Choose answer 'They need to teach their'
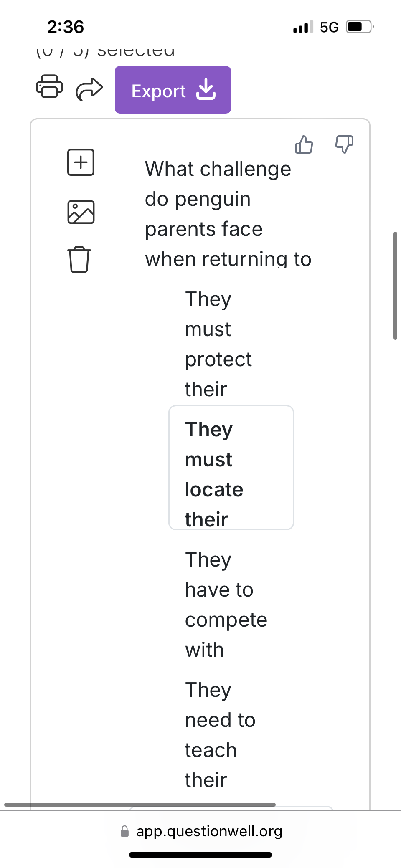 pyautogui.click(x=219, y=735)
